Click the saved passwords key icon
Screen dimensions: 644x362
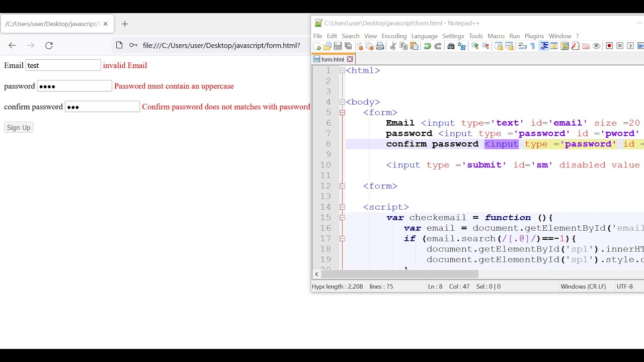133,45
